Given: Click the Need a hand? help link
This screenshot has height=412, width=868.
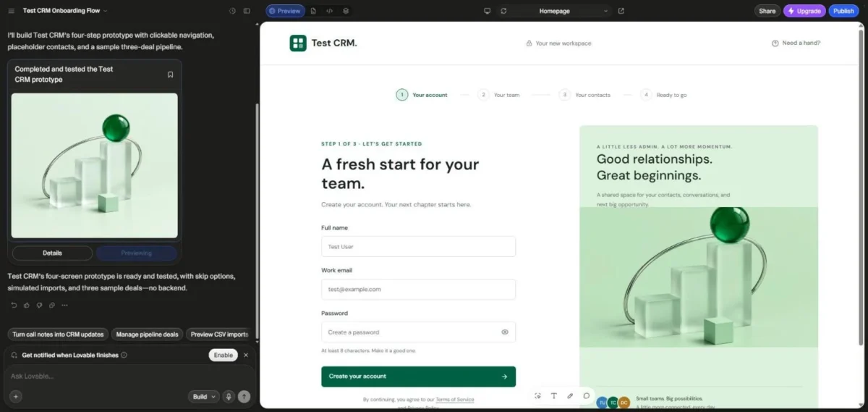Looking at the screenshot, I should coord(796,43).
